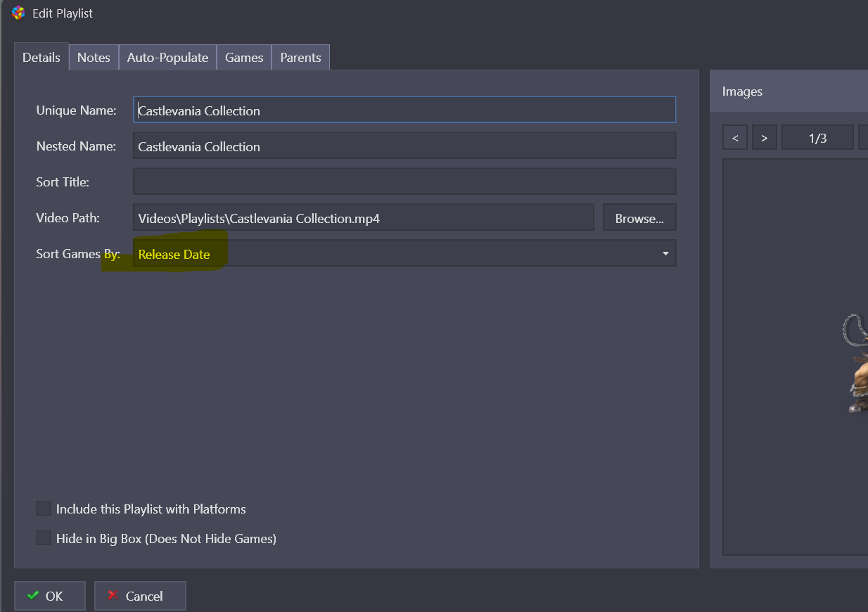Click the Video Path label
Image resolution: width=868 pixels, height=612 pixels.
68,217
